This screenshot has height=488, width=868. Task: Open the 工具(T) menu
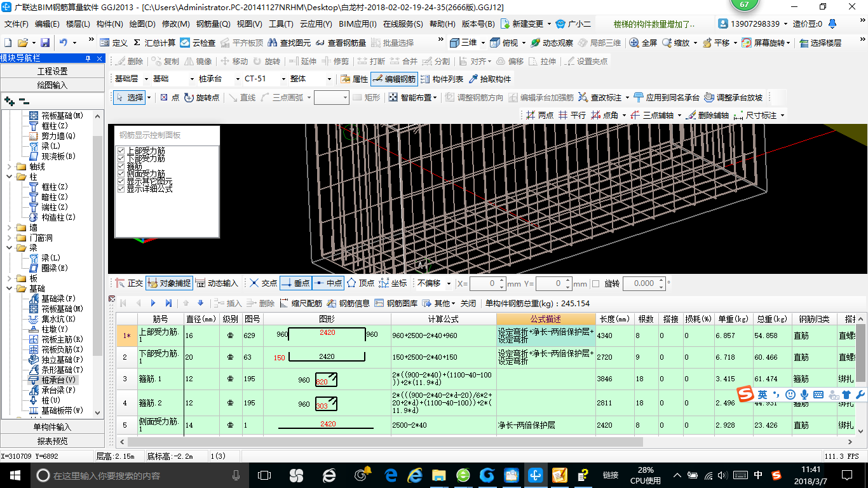pos(281,24)
